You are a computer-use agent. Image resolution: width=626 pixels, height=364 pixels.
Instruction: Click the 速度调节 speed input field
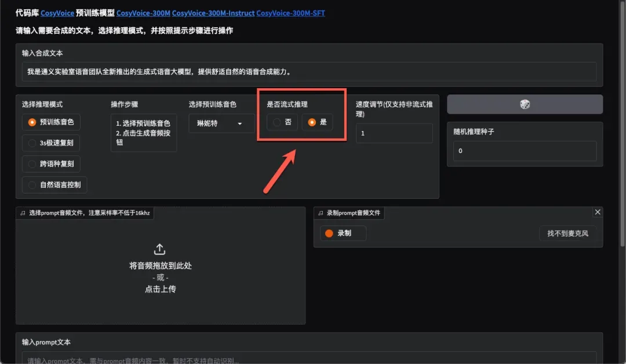[x=394, y=133]
